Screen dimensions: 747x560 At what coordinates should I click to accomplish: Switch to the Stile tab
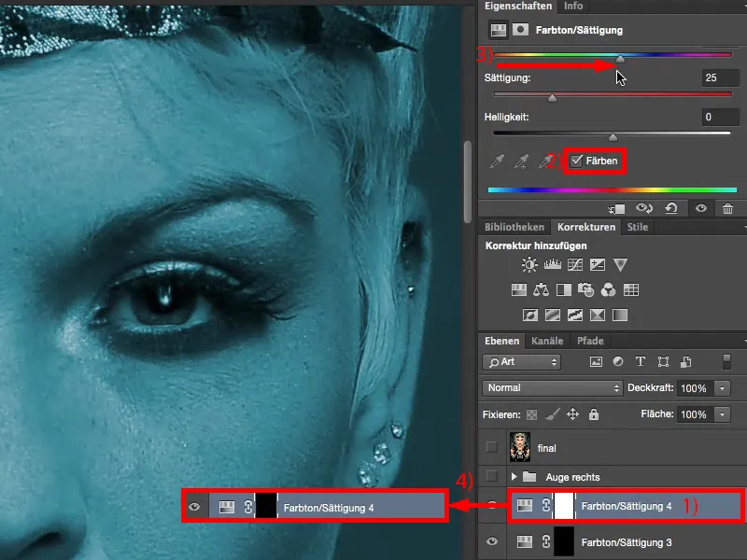point(638,227)
